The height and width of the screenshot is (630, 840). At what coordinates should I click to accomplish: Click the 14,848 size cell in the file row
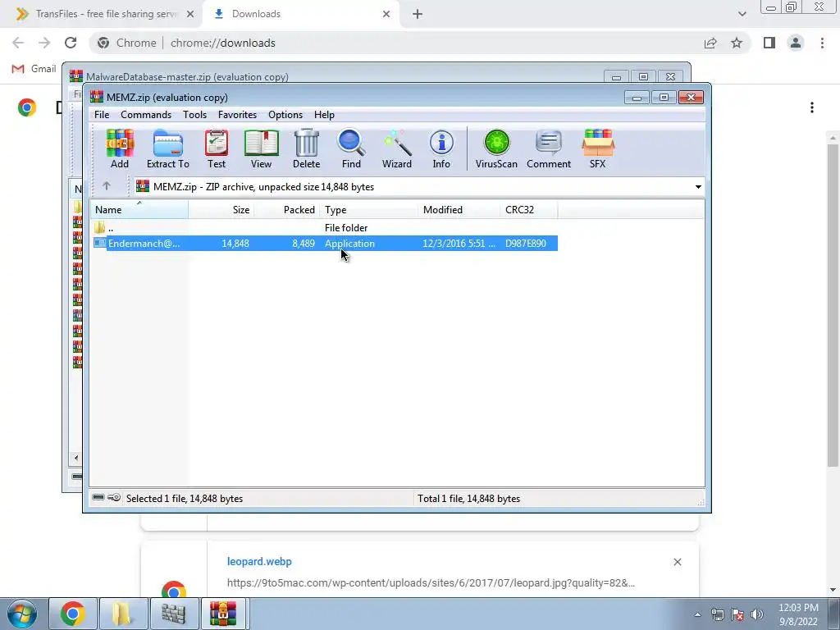[x=235, y=243]
